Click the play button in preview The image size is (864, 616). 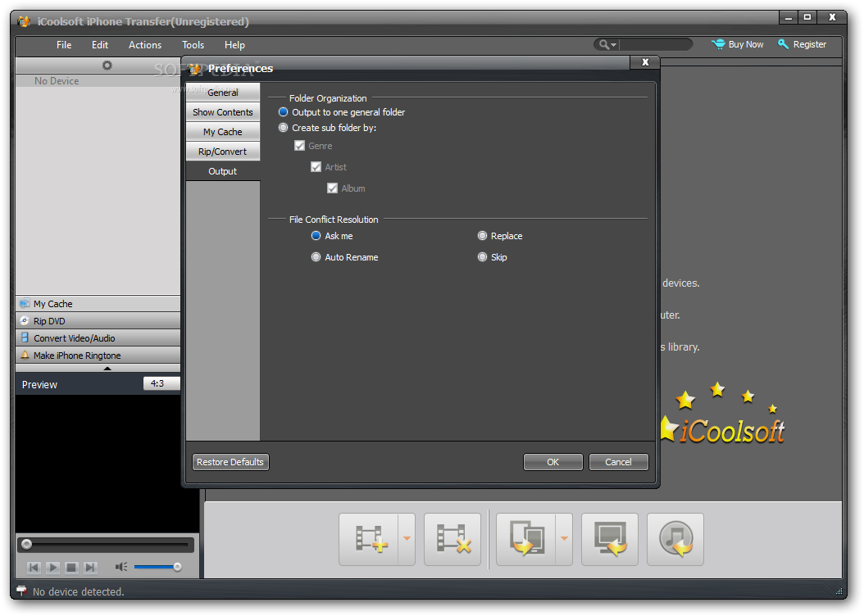(x=53, y=567)
